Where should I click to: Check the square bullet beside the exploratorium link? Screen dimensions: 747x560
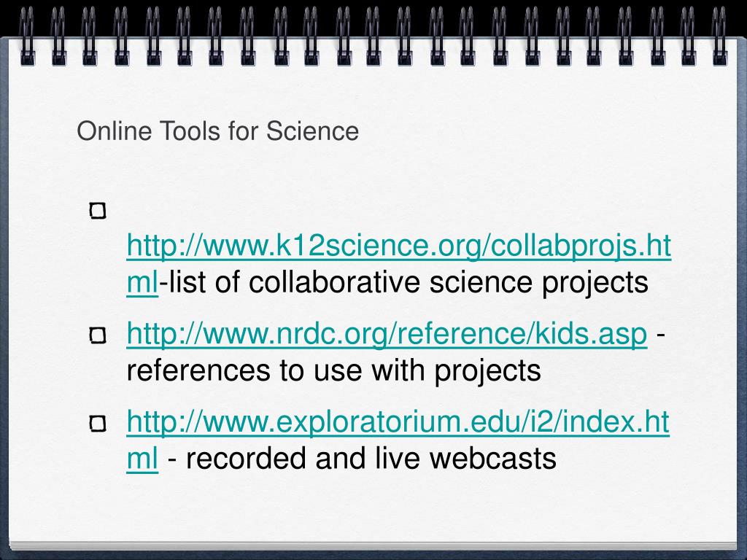click(98, 424)
